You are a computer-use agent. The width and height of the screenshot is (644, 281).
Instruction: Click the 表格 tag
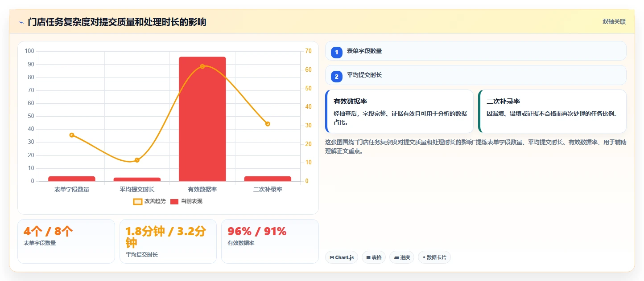tap(374, 257)
